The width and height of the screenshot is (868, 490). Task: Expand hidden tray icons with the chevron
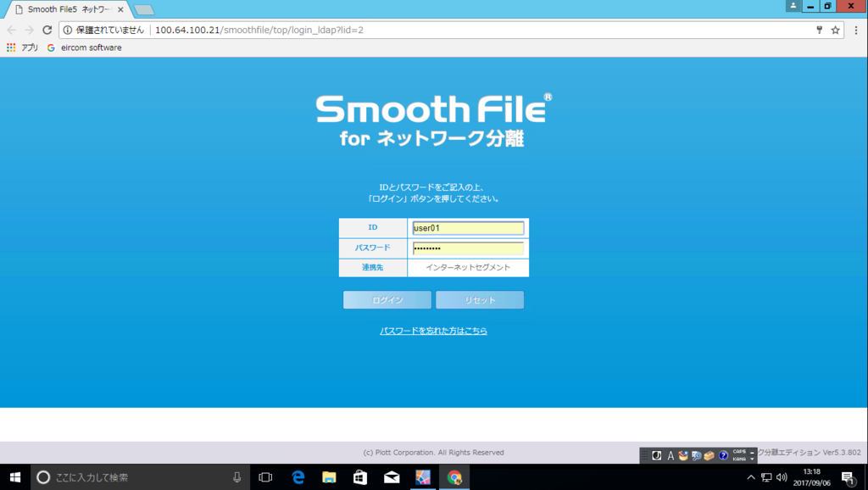(751, 476)
